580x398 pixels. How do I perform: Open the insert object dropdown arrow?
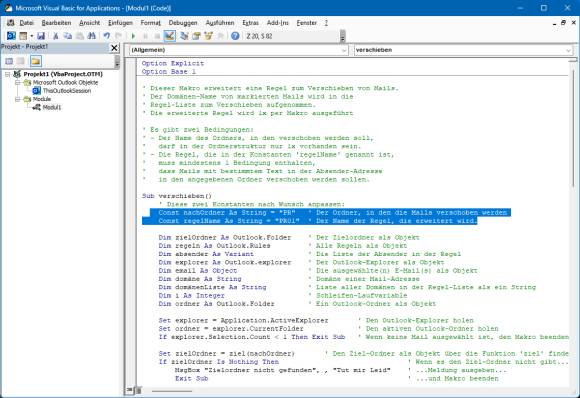pos(32,36)
